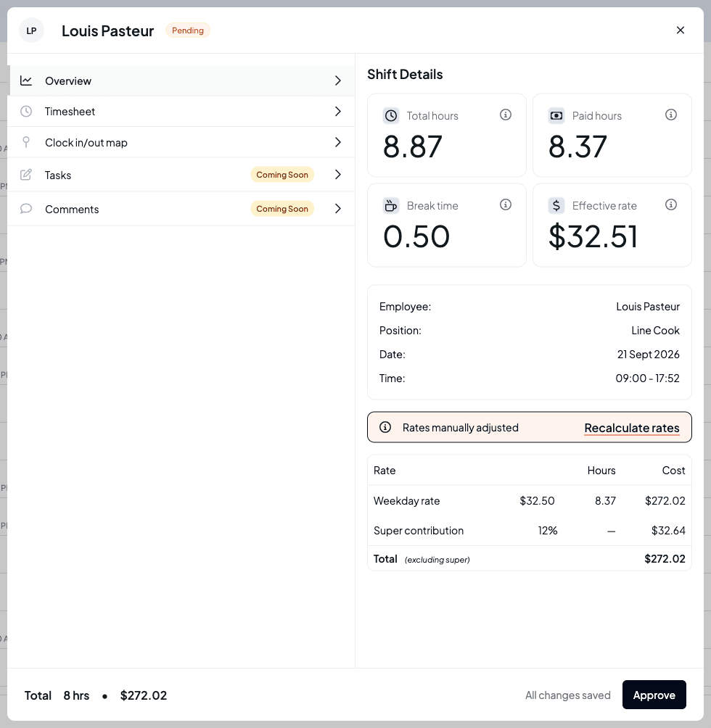Click the All changes saved status

(567, 695)
